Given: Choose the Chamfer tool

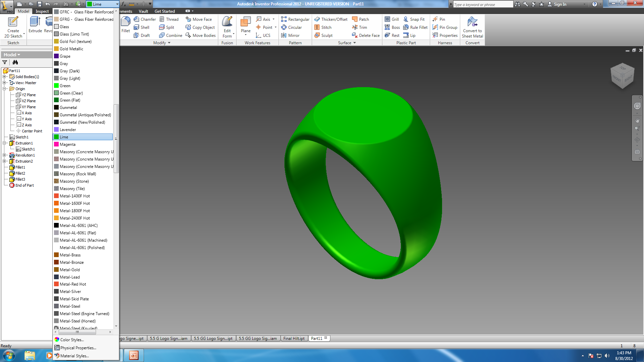Looking at the screenshot, I should pos(145,19).
